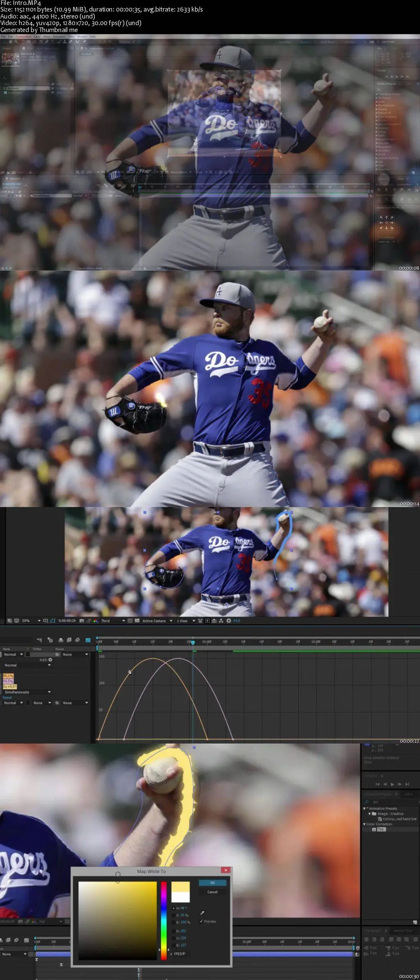Open the 50% magnification dropdown
This screenshot has width=420, height=980.
click(31, 621)
